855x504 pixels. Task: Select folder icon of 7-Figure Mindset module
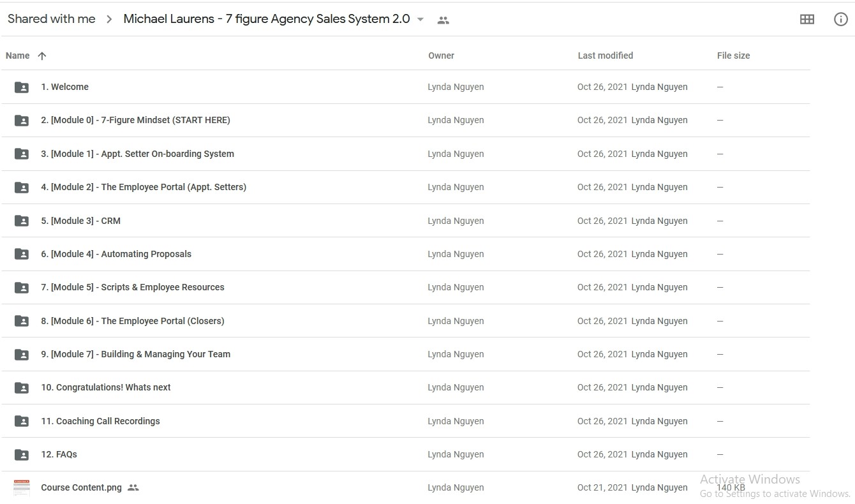click(x=22, y=120)
